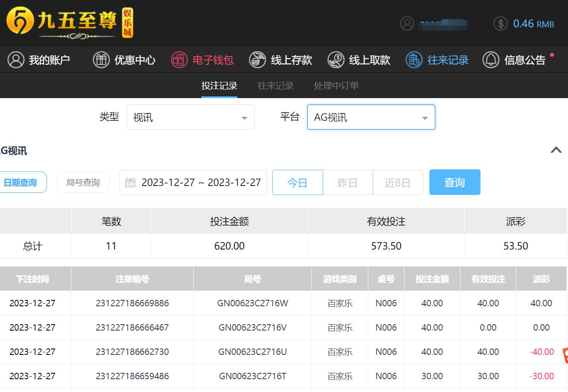The image size is (568, 392).
Task: Click the 总计 row label
Action: pyautogui.click(x=32, y=246)
